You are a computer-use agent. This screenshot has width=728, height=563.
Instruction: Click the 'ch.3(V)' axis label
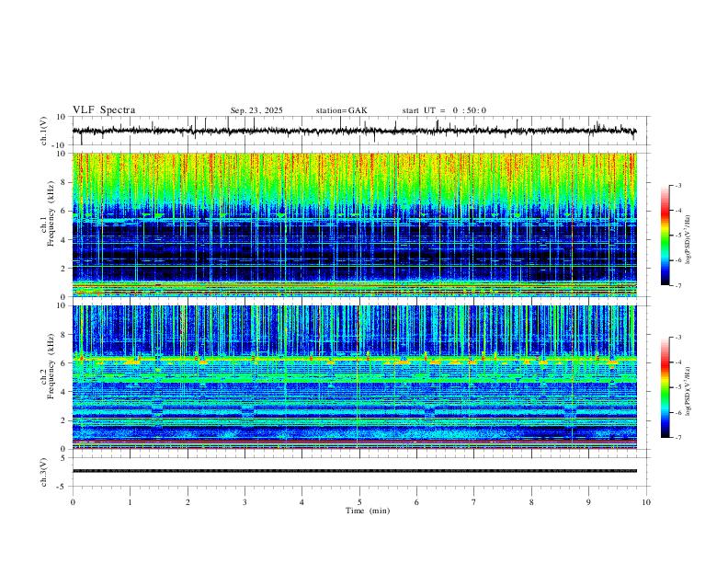point(45,472)
